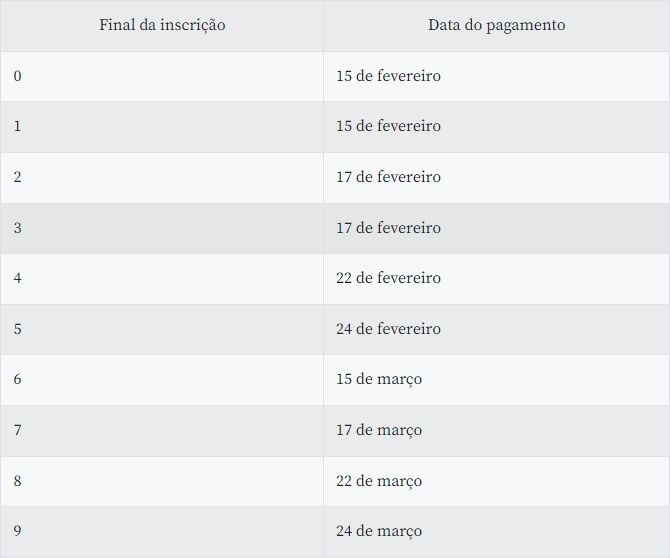670x558 pixels.
Task: Click the "17 de março" payment date
Action: pyautogui.click(x=379, y=430)
